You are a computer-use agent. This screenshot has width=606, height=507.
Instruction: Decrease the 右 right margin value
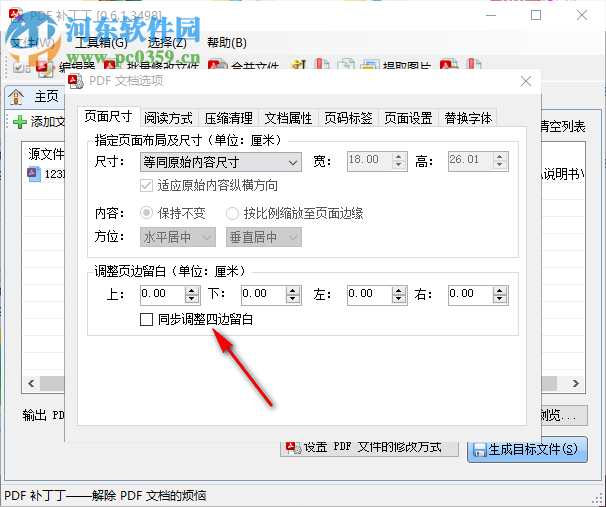coord(500,299)
